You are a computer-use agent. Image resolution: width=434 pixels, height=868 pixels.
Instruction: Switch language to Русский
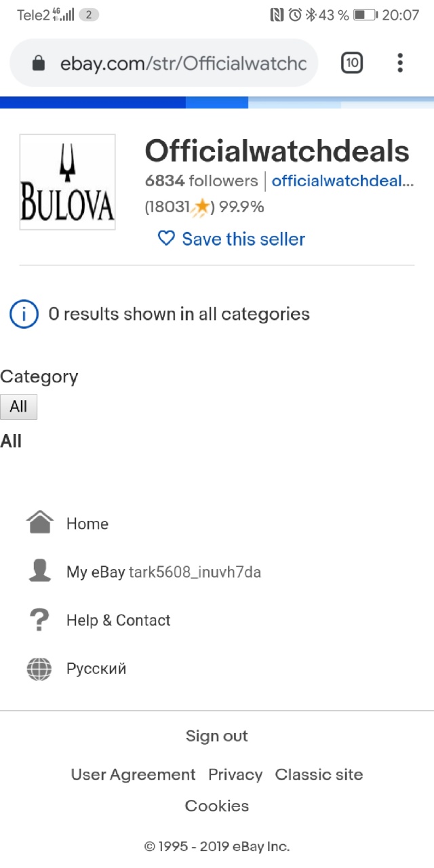tap(96, 669)
